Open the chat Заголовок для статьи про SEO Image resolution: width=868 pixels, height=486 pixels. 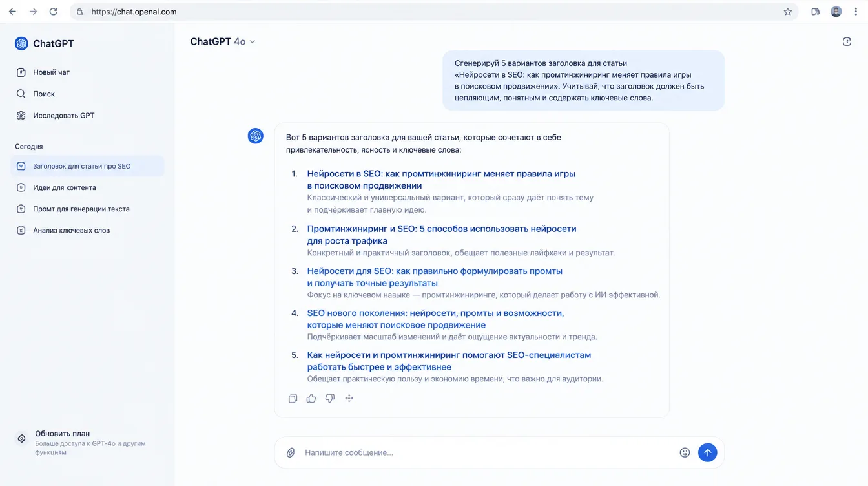[88, 166]
